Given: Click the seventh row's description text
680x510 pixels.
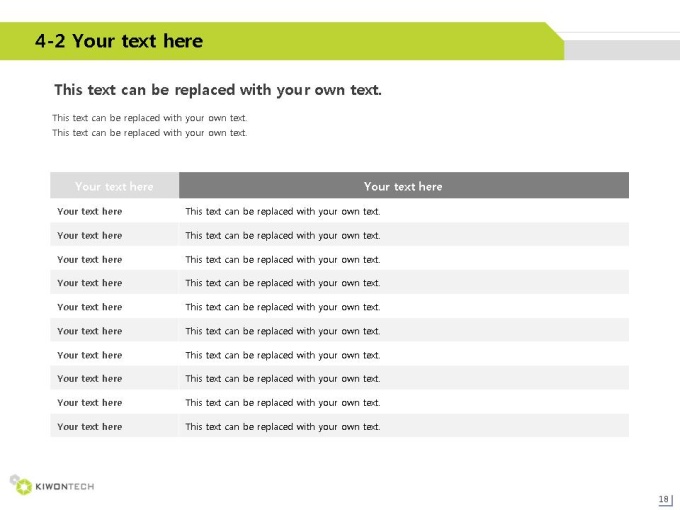Looking at the screenshot, I should point(283,355).
